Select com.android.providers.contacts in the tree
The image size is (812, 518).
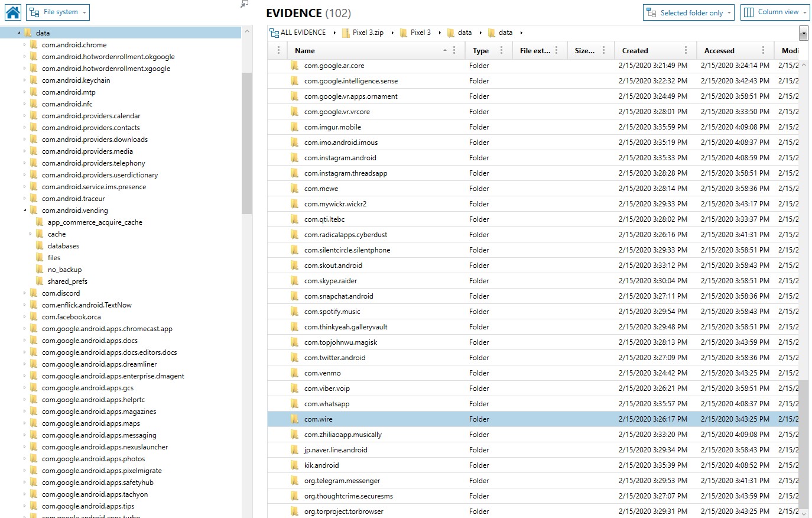[91, 128]
